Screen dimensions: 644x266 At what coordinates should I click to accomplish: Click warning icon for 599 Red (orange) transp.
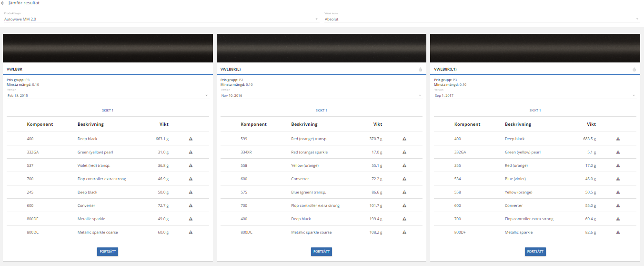[404, 139]
